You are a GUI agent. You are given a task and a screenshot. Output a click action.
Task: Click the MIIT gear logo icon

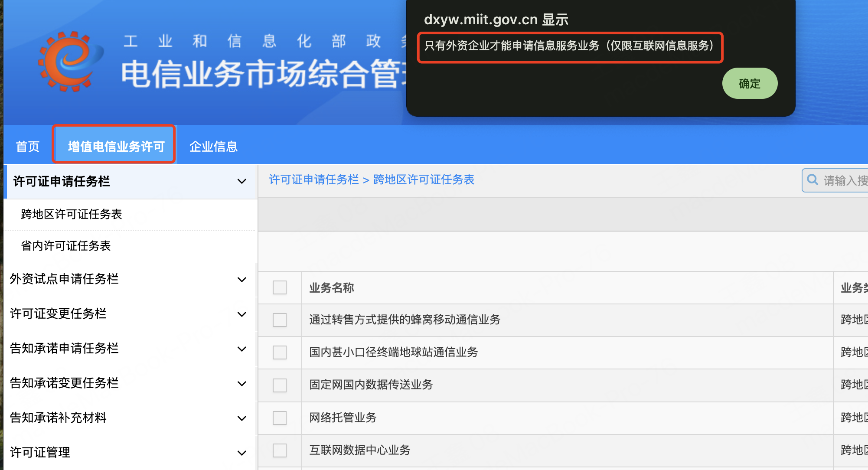click(69, 61)
